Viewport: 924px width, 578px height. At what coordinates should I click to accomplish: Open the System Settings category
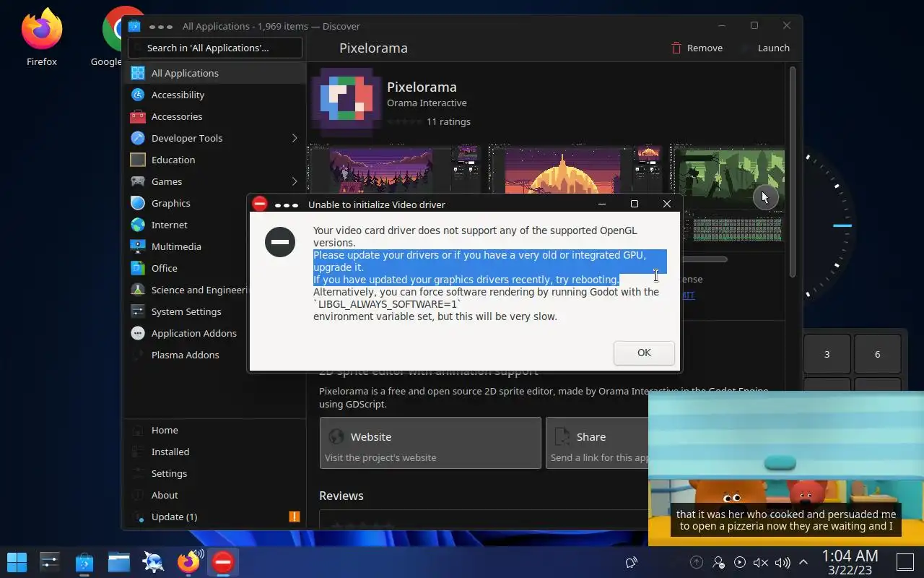pos(186,311)
